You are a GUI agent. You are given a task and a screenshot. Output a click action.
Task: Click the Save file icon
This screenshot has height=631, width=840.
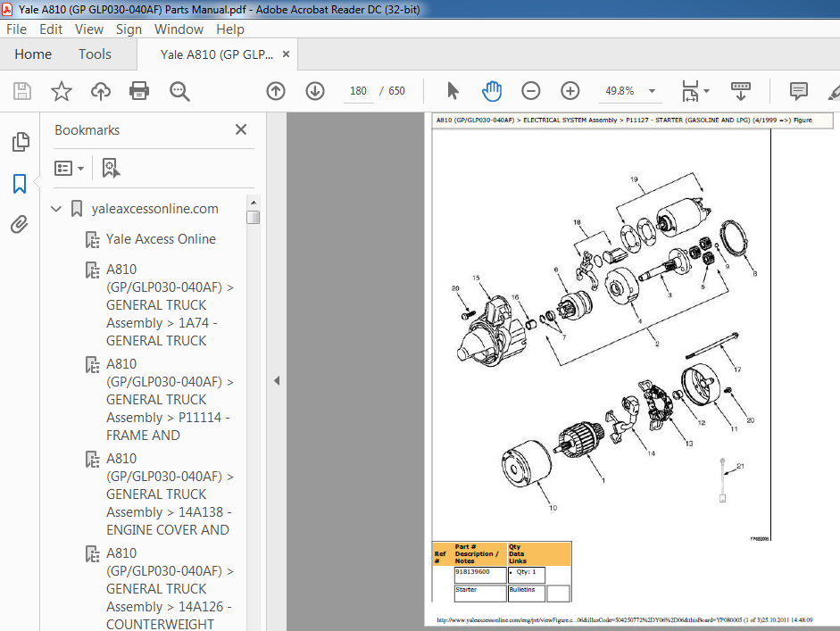point(22,91)
